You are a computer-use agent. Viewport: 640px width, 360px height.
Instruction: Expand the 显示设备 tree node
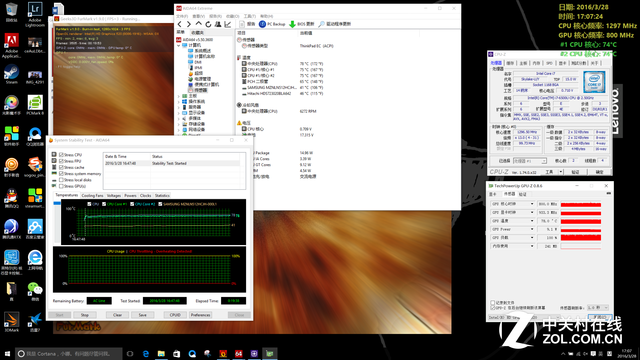[179, 113]
